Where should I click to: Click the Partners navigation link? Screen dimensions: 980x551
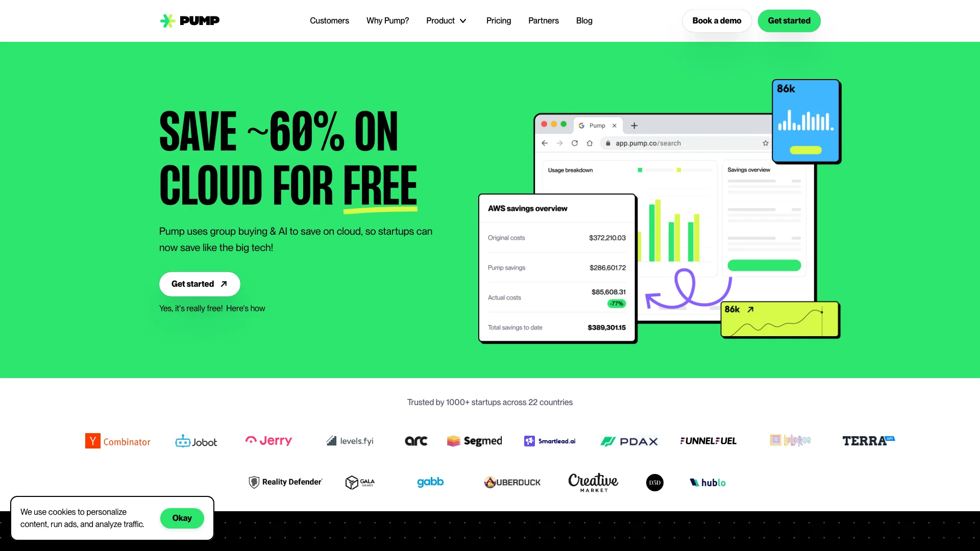point(543,20)
